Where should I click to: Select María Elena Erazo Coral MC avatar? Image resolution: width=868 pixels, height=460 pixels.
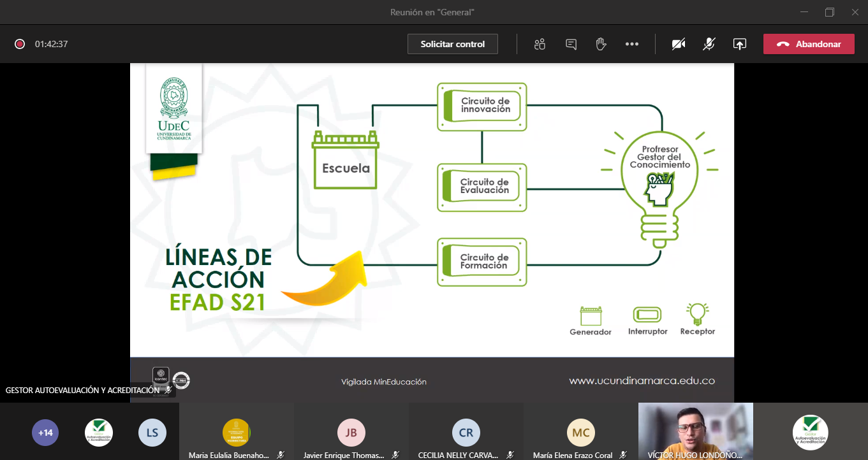581,433
